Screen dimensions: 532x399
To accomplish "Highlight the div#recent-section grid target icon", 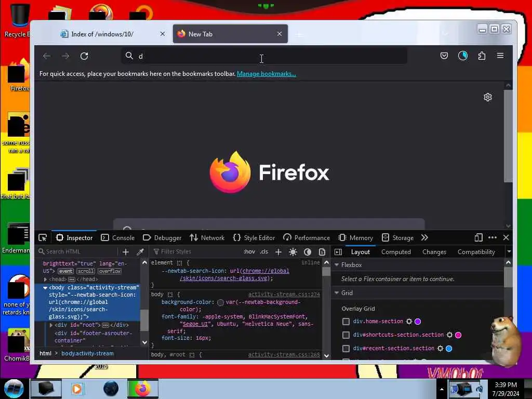I will 440,349.
